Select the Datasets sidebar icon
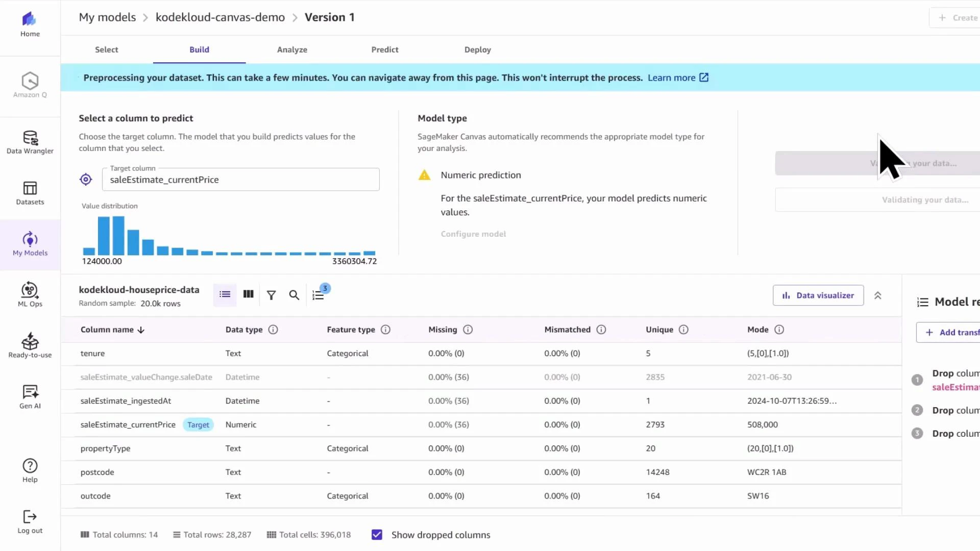The image size is (980, 551). [x=30, y=193]
